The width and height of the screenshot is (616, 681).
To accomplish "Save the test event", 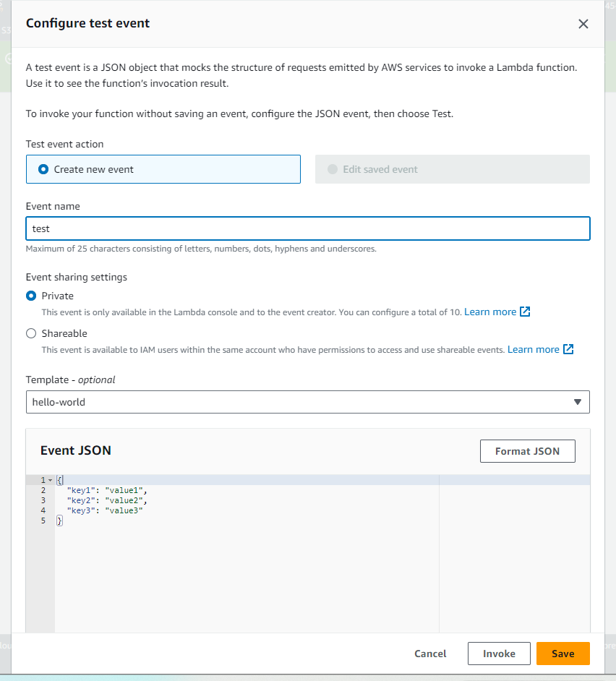I will click(x=562, y=654).
